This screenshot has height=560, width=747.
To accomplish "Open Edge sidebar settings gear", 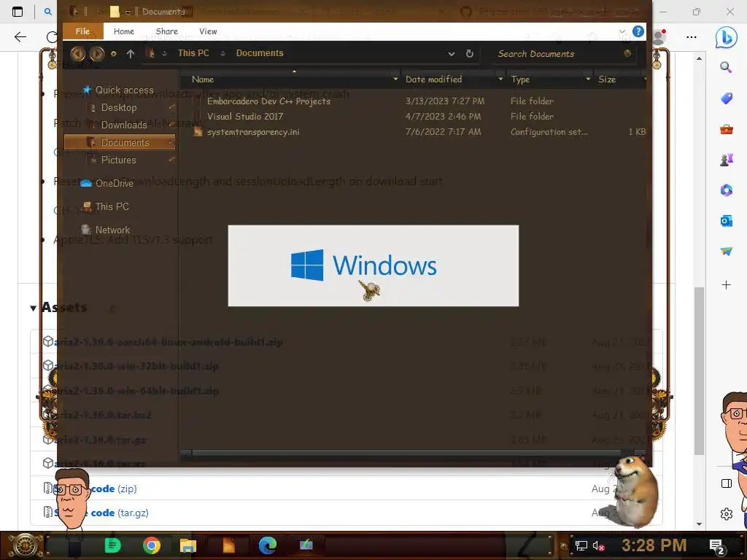I will click(726, 514).
